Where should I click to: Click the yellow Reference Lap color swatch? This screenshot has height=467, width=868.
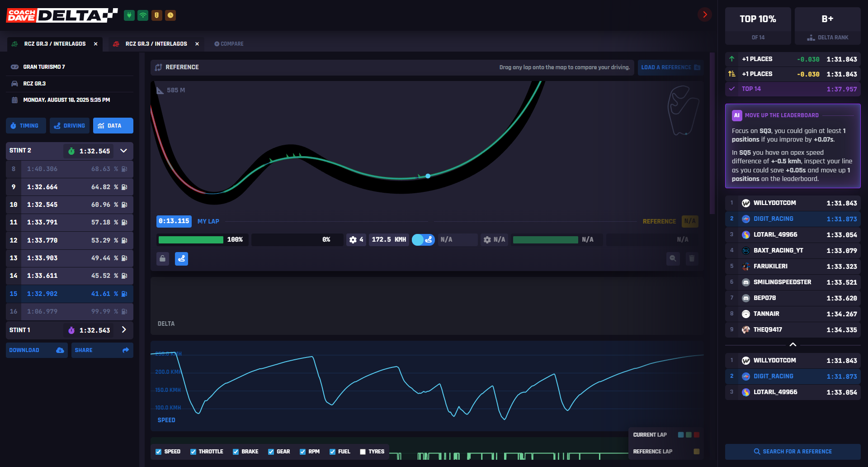pyautogui.click(x=697, y=452)
